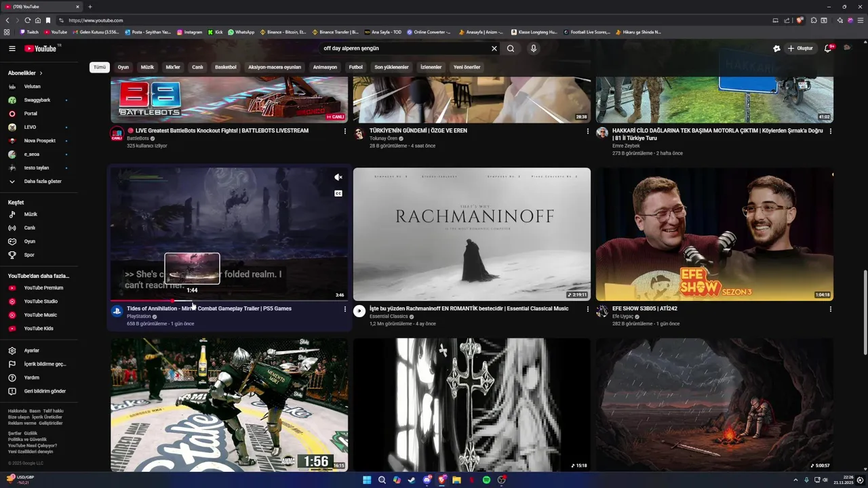Go to the YouTube home logo
Viewport: 868px width, 488px height.
41,48
